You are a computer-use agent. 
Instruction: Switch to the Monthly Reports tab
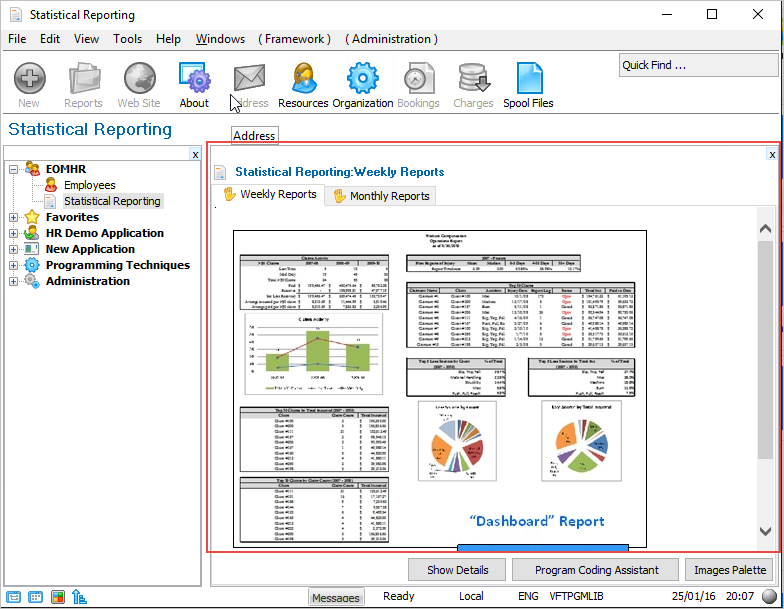click(380, 196)
